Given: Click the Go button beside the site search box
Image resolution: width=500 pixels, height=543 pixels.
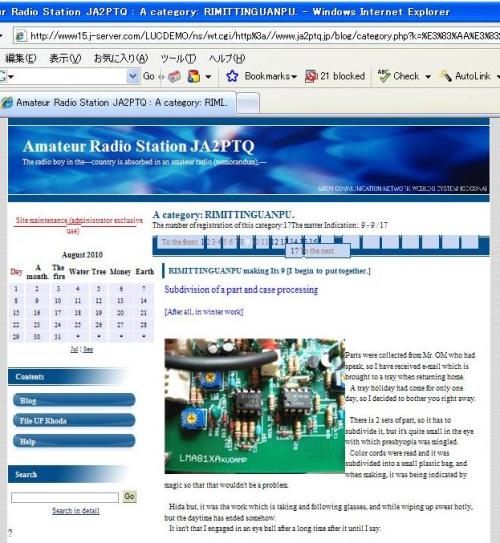Looking at the screenshot, I should 130,496.
